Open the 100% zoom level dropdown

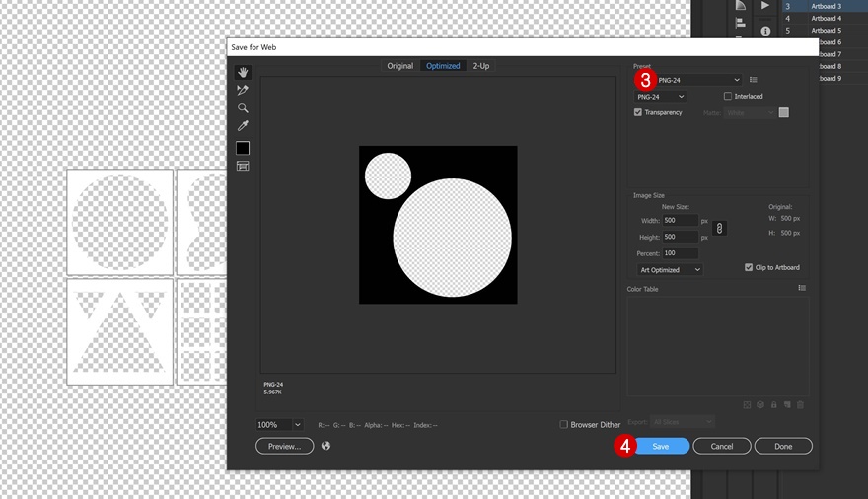click(297, 425)
